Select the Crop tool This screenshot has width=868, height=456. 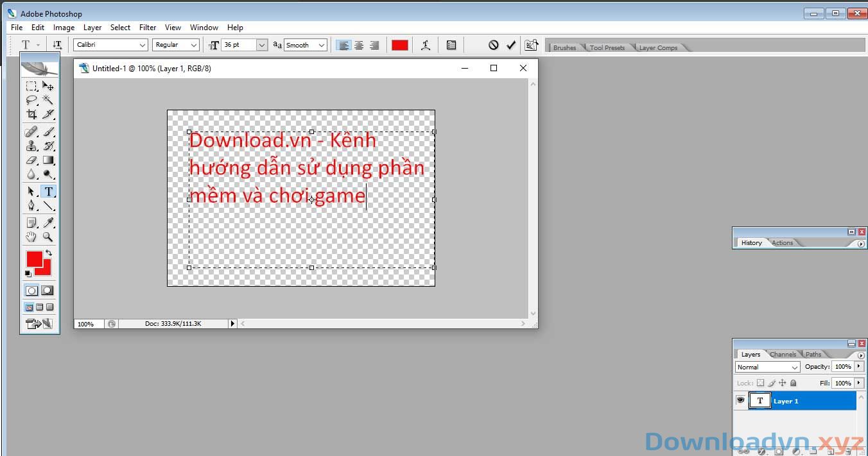[31, 114]
